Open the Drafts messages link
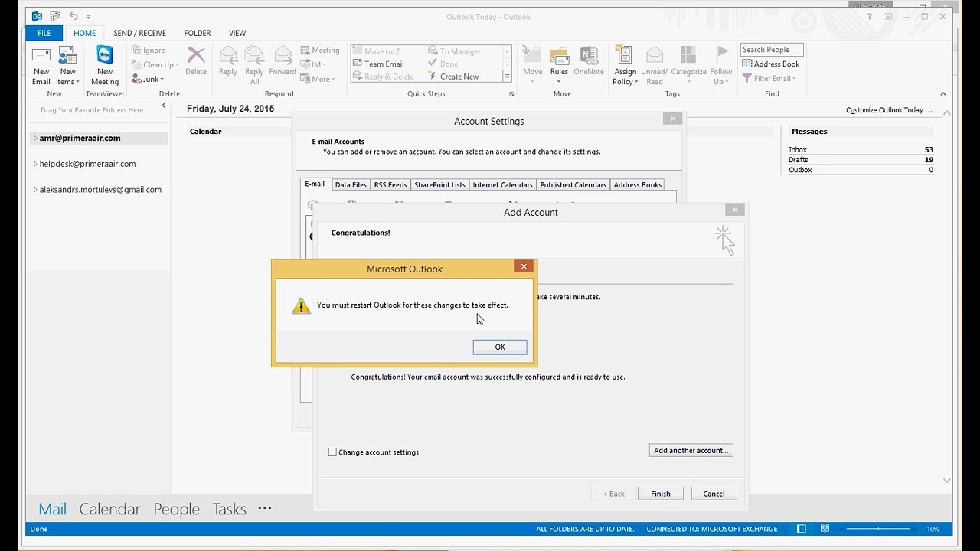 [x=799, y=160]
